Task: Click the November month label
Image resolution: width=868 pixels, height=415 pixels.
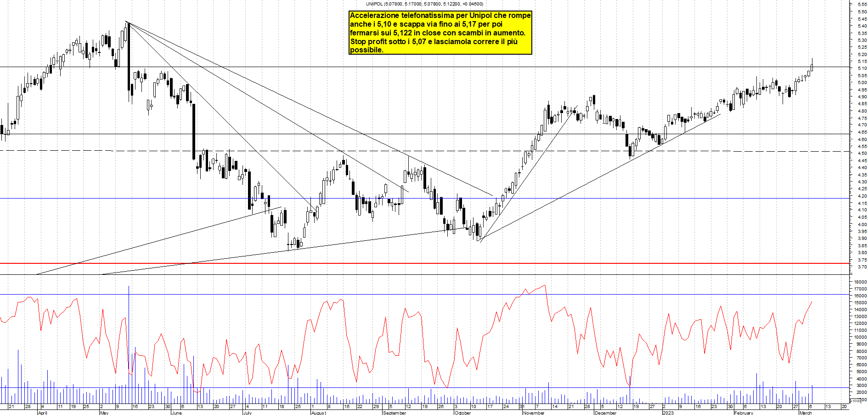Action: coord(533,413)
